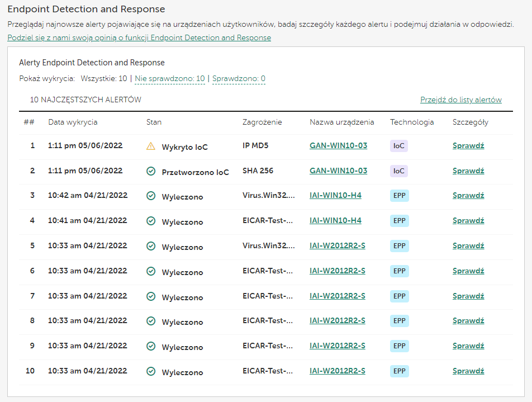
Task: Click Sprawdź in alert row 4
Action: pos(468,221)
